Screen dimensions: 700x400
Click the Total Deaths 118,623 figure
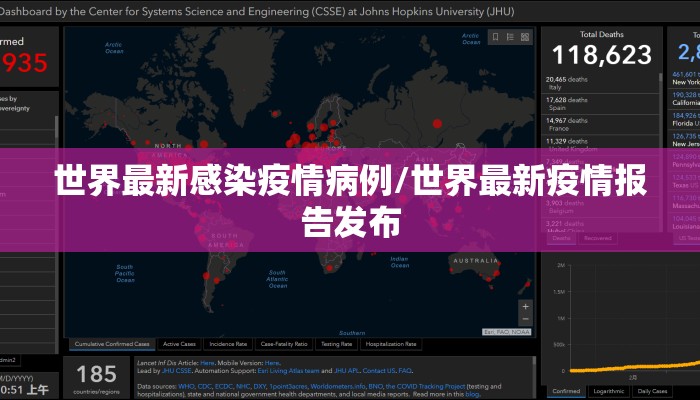click(x=601, y=55)
